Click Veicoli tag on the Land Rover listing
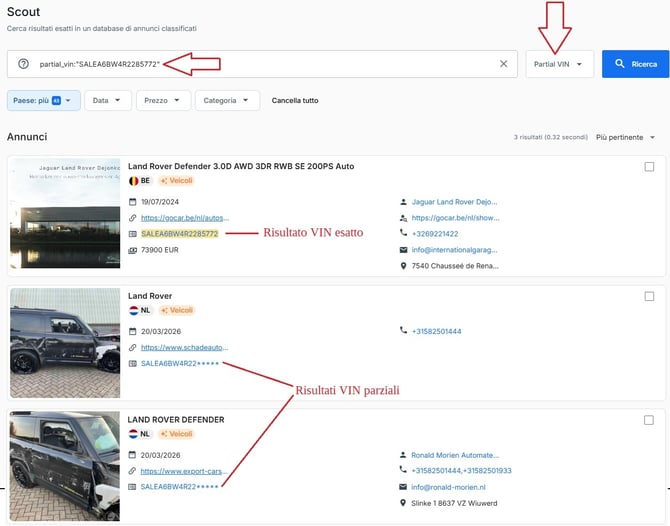The image size is (670, 526). [x=177, y=310]
